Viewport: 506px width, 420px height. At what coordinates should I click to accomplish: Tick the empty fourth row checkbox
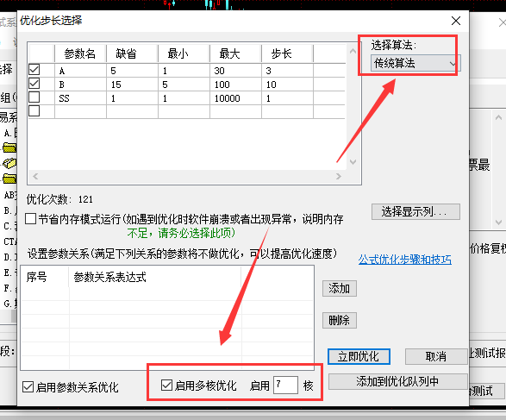tap(34, 111)
